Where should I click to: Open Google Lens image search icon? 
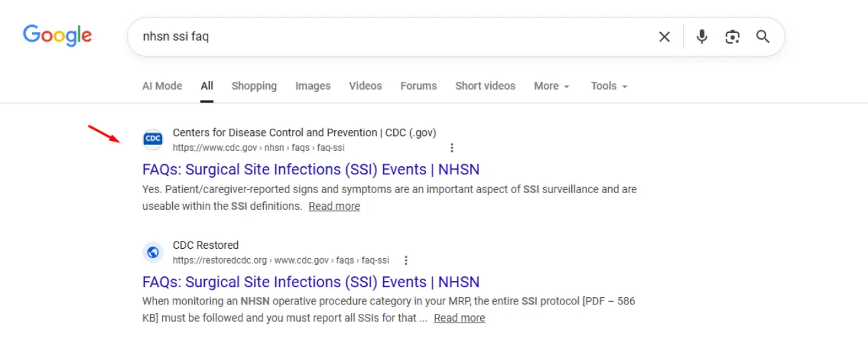733,37
